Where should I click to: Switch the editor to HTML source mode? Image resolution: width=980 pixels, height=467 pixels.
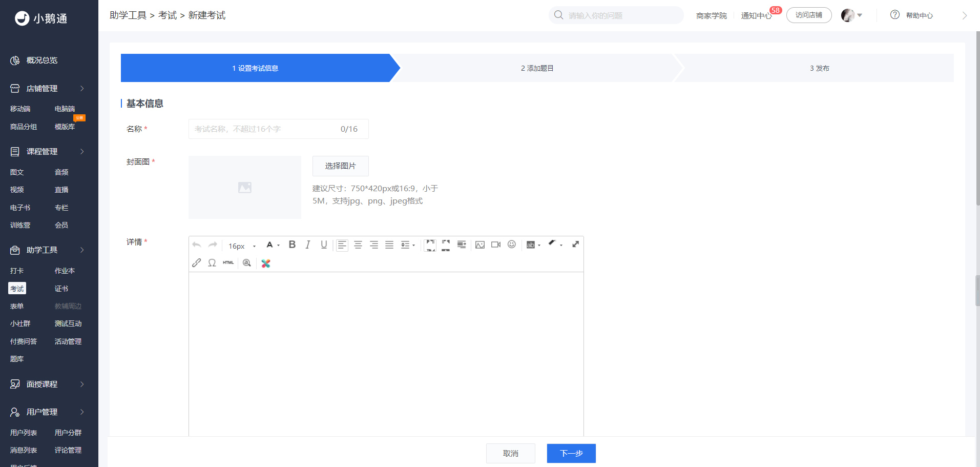228,263
